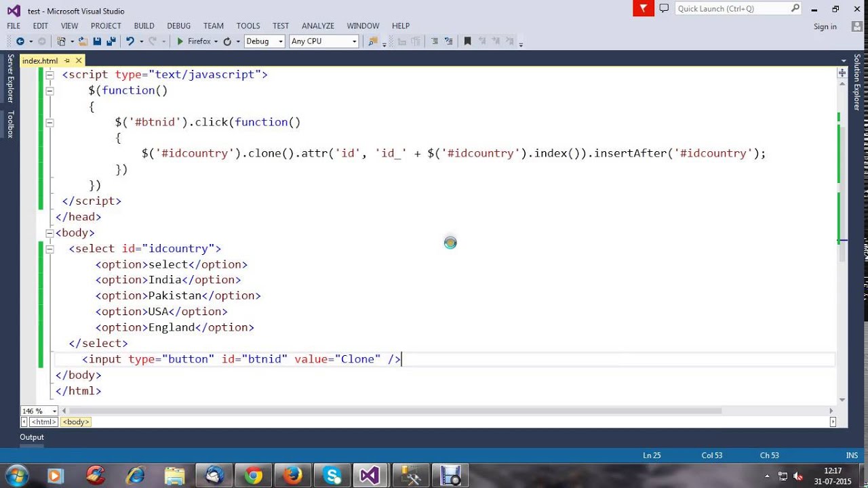Open Internet Explorer from the taskbar
The image size is (868, 488).
pyautogui.click(x=136, y=476)
